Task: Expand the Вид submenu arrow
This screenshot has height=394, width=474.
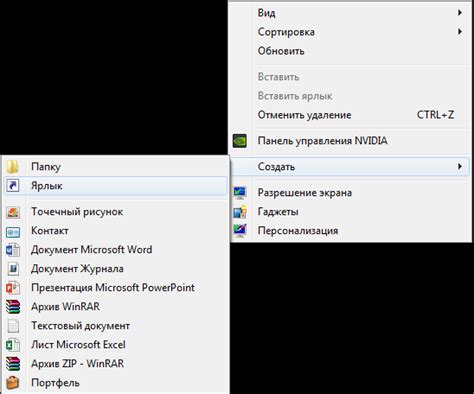Action: point(460,13)
